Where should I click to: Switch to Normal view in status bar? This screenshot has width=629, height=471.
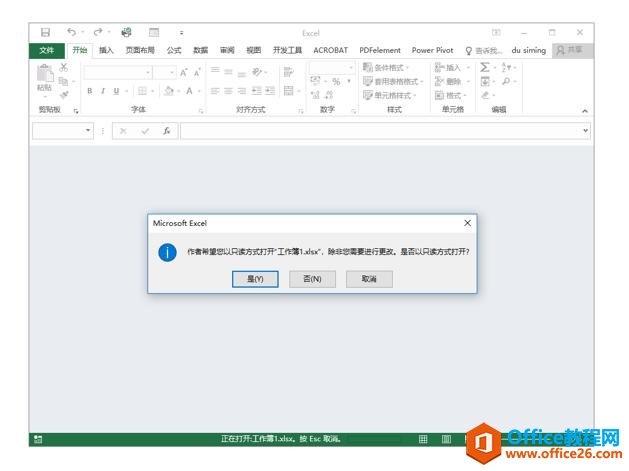[423, 439]
